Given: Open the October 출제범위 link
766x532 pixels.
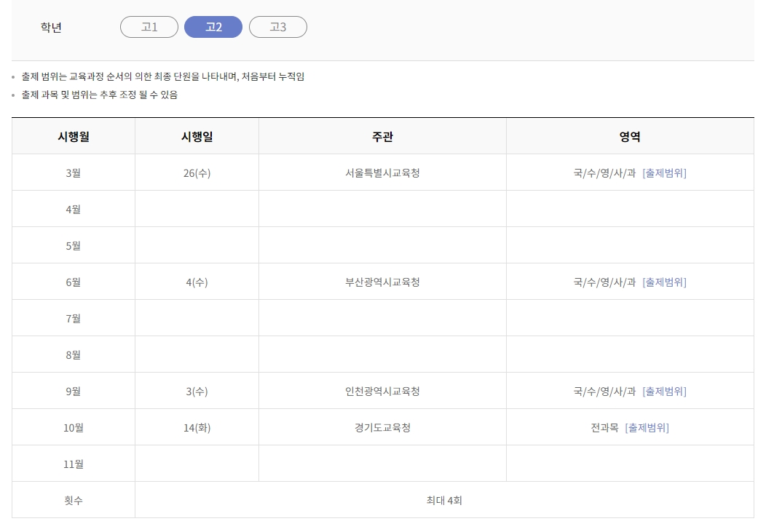Looking at the screenshot, I should click(x=646, y=427).
